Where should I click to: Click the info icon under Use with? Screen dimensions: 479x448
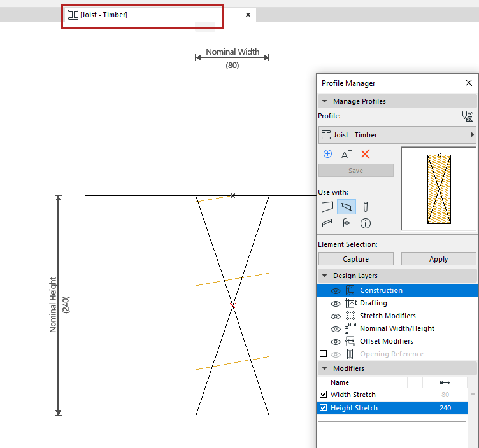tap(366, 223)
